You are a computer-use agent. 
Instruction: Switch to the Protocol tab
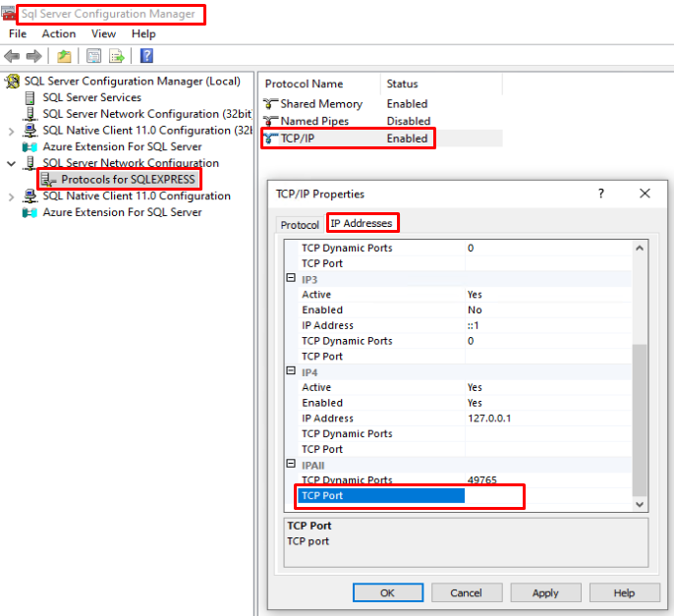pyautogui.click(x=300, y=225)
